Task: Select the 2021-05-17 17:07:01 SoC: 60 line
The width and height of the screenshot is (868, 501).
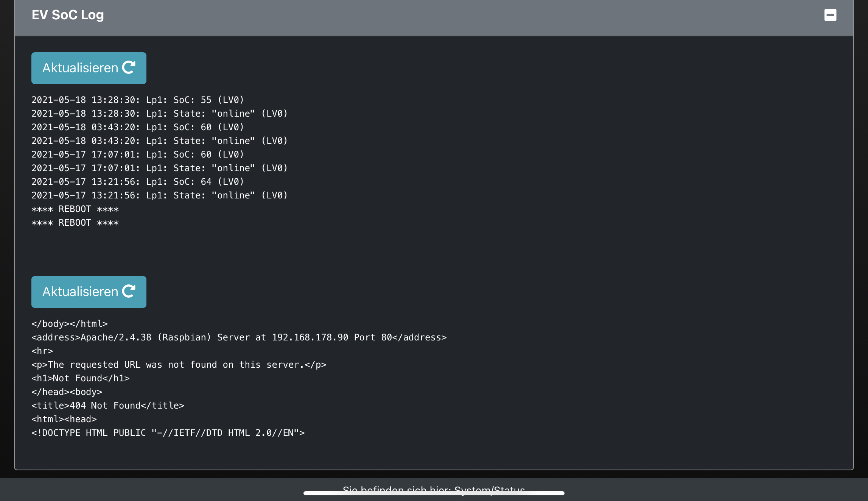Action: coord(138,155)
